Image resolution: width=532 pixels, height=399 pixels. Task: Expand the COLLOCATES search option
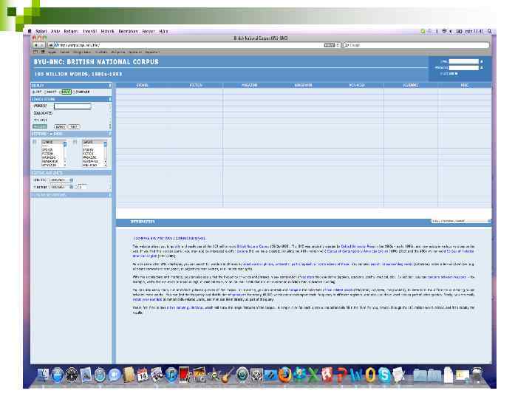pos(43,113)
